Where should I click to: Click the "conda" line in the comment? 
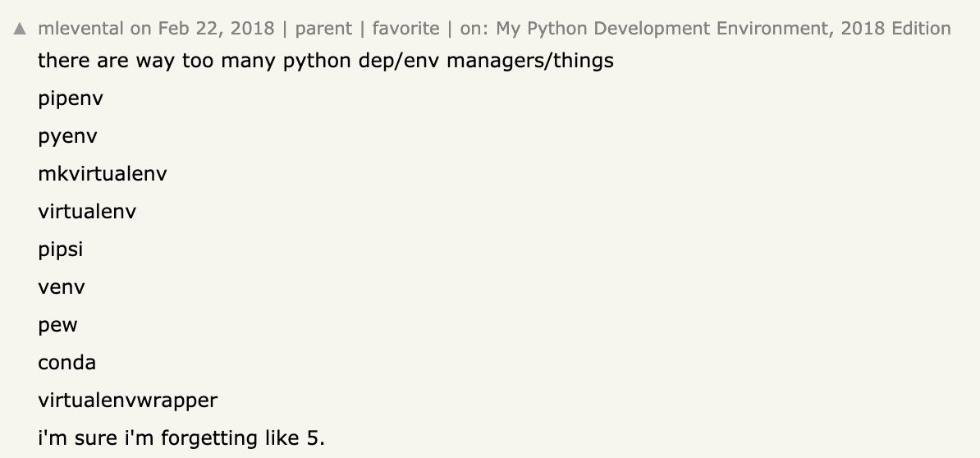(67, 363)
